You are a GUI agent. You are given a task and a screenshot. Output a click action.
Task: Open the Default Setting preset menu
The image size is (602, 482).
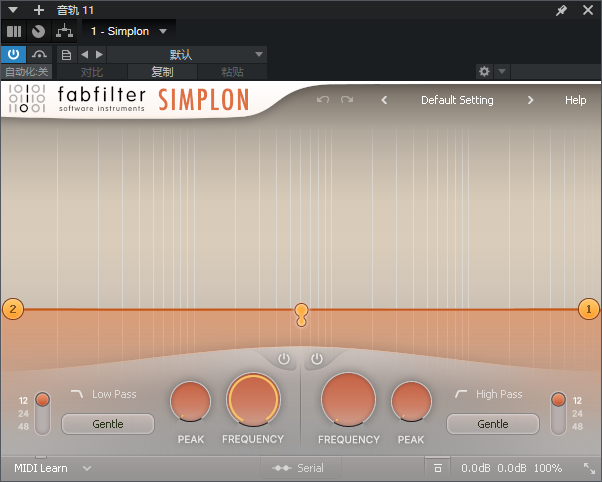tap(457, 100)
